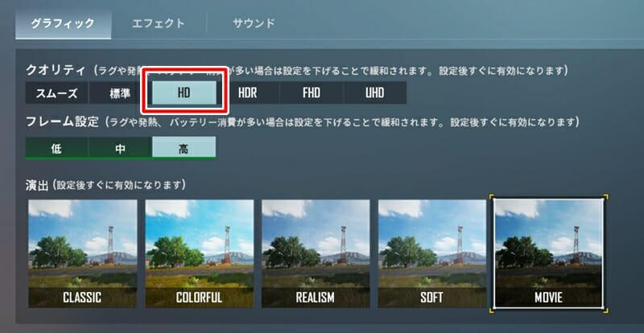Set graphics quality to UHD

click(375, 93)
